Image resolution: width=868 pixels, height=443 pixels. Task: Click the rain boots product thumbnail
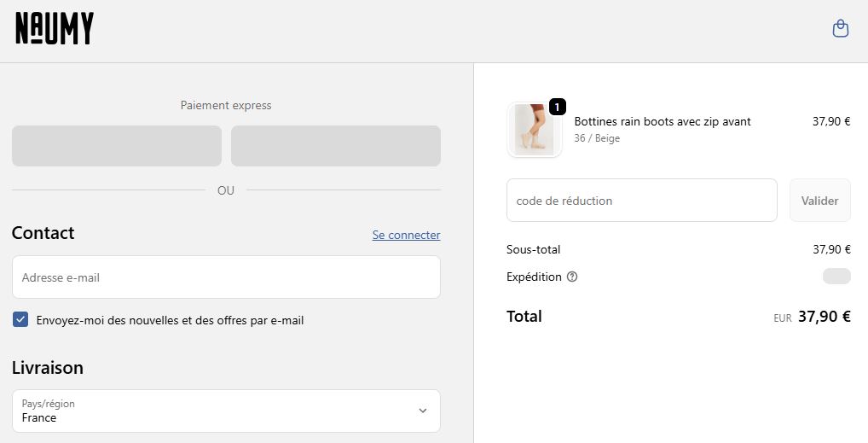[534, 131]
